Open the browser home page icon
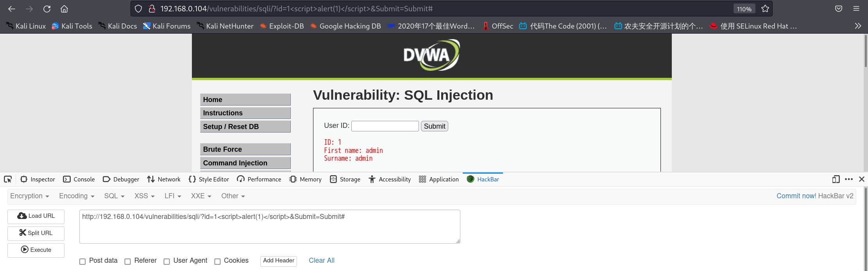 pos(64,9)
